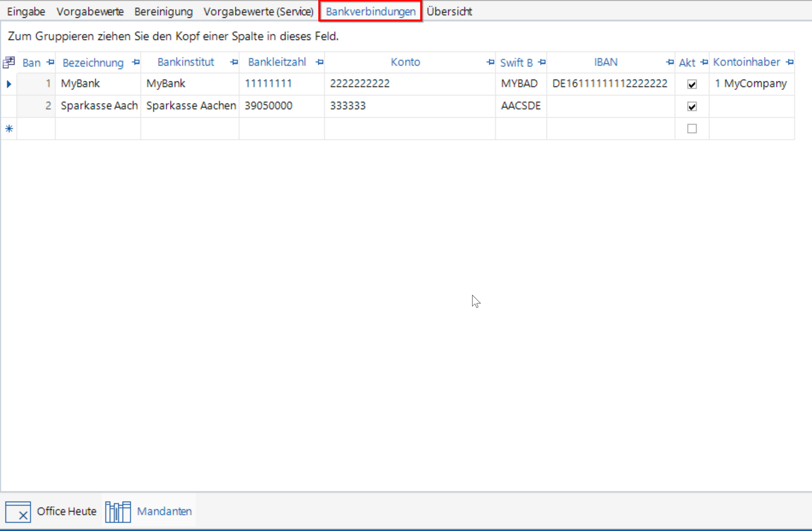The height and width of the screenshot is (531, 812).
Task: Click the Office Heute window icon
Action: coord(18,512)
